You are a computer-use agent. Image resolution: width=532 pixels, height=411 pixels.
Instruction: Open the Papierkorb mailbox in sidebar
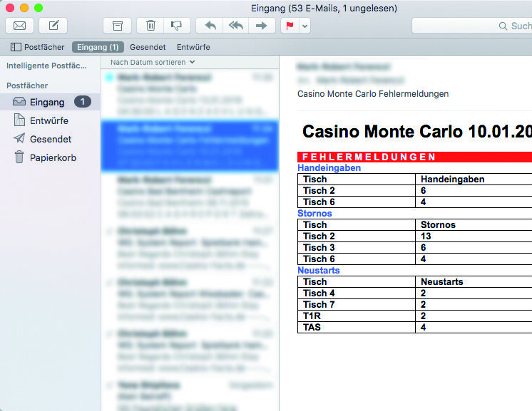point(53,157)
